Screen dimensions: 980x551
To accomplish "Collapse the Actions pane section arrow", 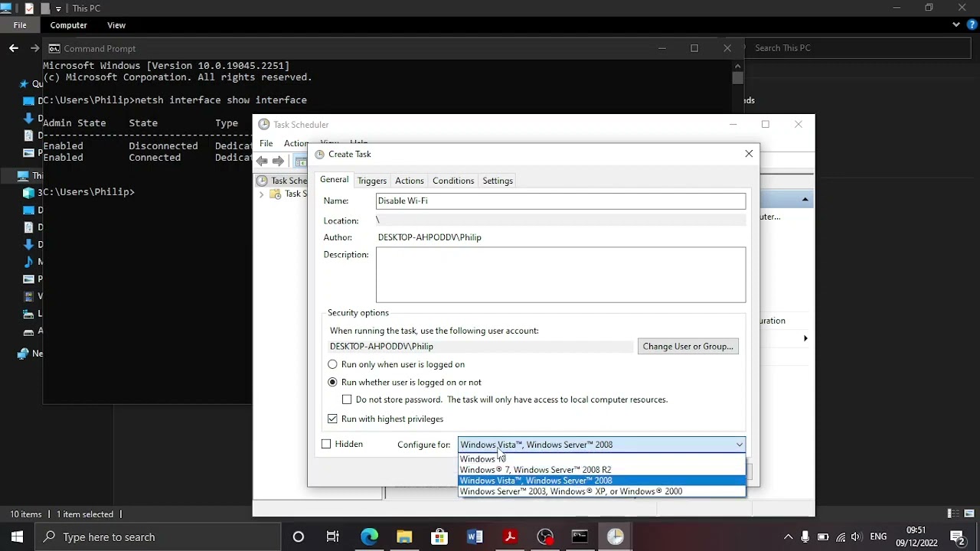I will [805, 200].
